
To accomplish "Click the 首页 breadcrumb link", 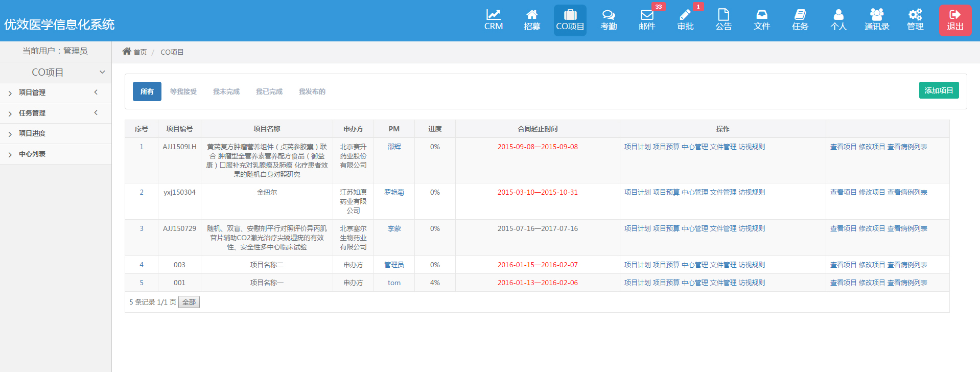I will point(139,52).
